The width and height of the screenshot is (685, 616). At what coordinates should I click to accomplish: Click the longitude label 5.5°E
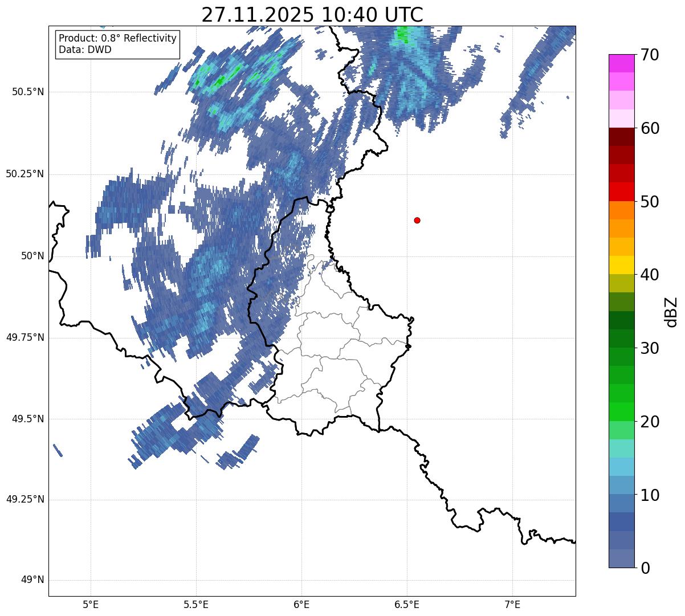coord(196,604)
